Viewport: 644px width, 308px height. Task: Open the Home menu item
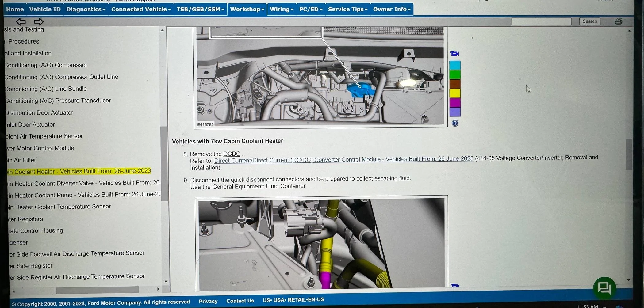[15, 9]
